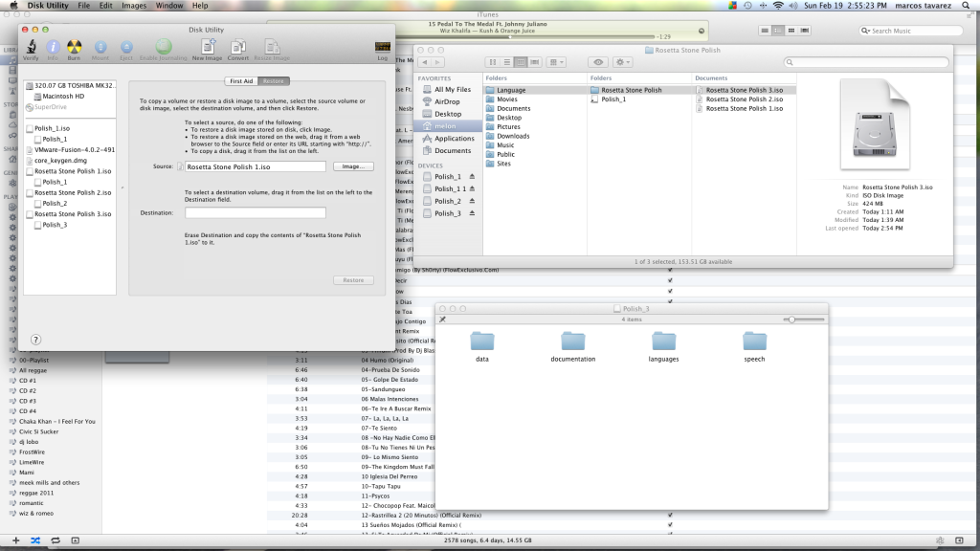Uncheck the "13 Sueños Mojados" song checkbox
The height and width of the screenshot is (551, 980).
point(670,525)
